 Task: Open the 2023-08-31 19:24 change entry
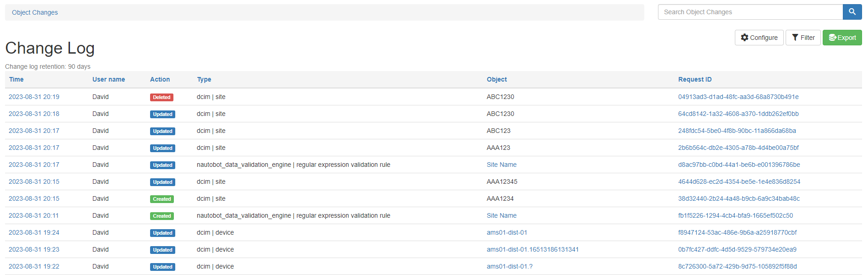(34, 232)
